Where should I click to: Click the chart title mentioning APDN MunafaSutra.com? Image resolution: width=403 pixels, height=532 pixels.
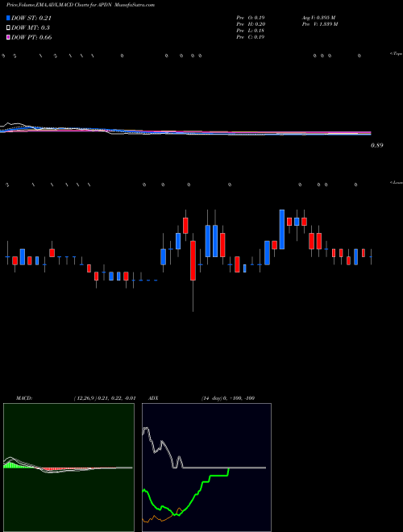81,5
